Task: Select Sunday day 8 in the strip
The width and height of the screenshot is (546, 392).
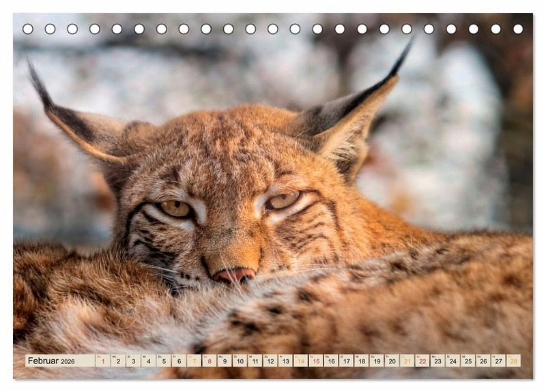Action: click(210, 361)
